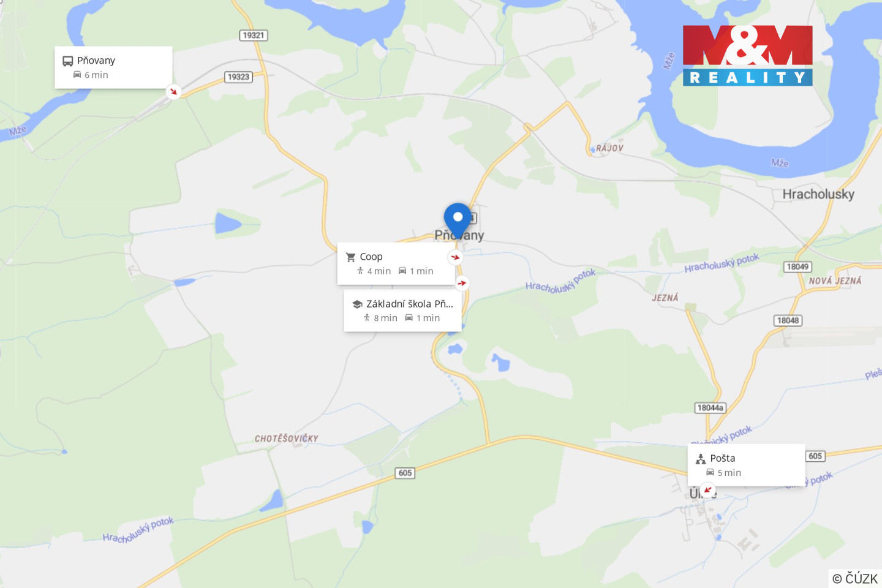Viewport: 882px width, 588px height.
Task: Click red arrow marker below Pošta card
Action: [708, 489]
